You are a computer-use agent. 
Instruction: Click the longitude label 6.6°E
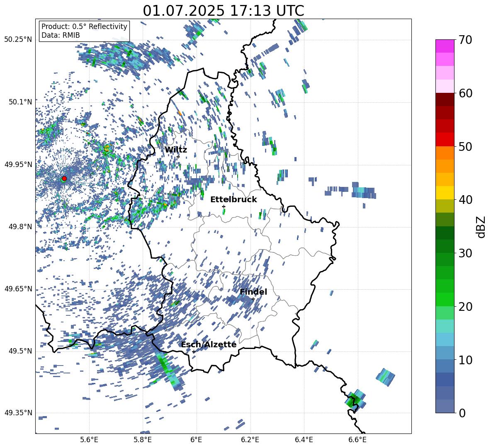pos(357,440)
